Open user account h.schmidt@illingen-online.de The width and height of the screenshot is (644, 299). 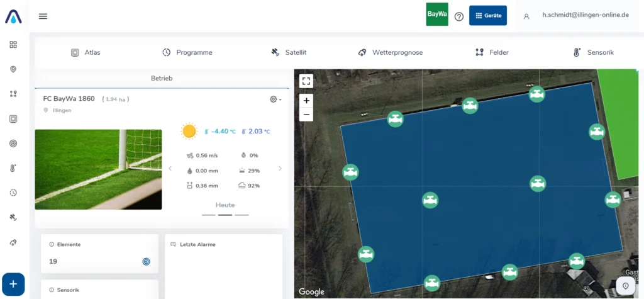point(585,15)
